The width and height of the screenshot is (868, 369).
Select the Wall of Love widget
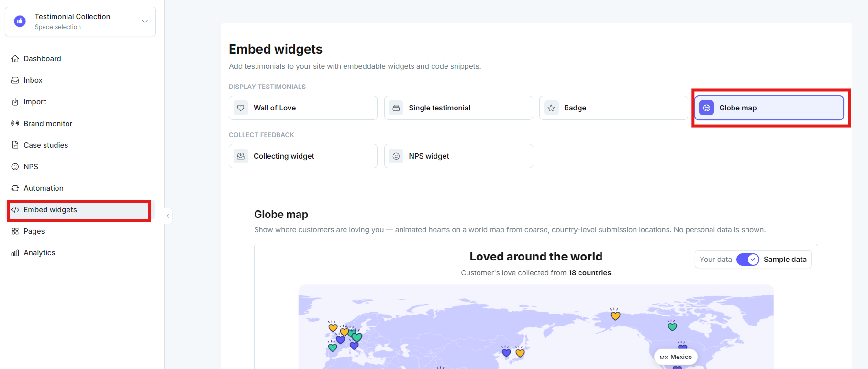point(303,108)
